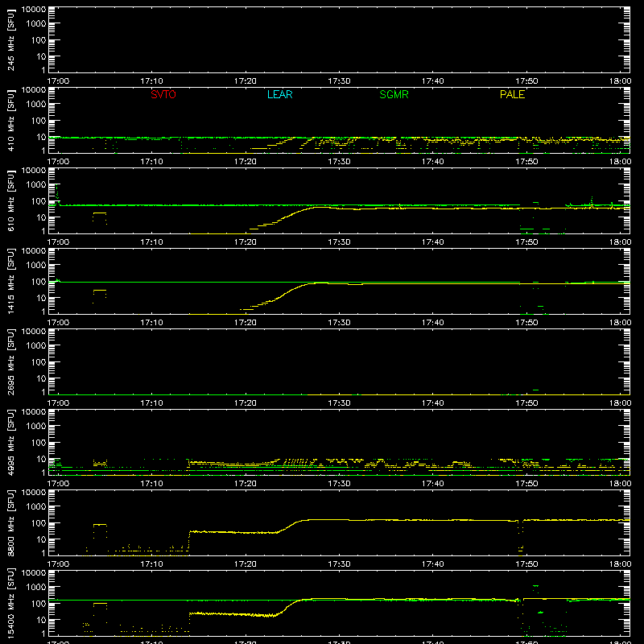Image resolution: width=644 pixels, height=644 pixels.
Task: Click the 10000 y-axis value on the 245 MHz panel
Action: coord(34,10)
